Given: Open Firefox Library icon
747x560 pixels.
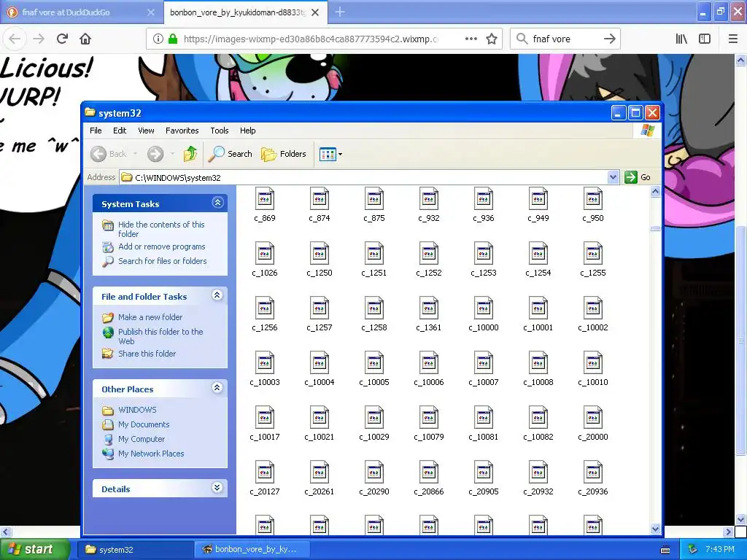Looking at the screenshot, I should pyautogui.click(x=681, y=39).
